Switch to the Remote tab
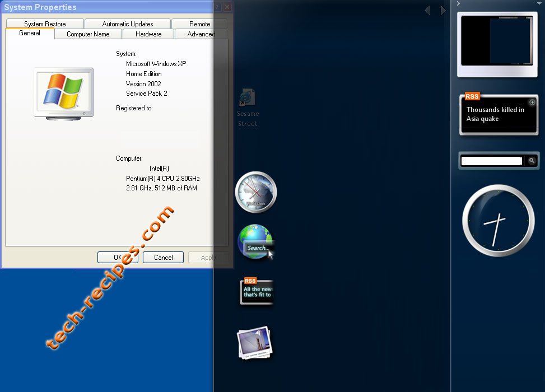Screen dimensions: 545x392 pos(199,24)
